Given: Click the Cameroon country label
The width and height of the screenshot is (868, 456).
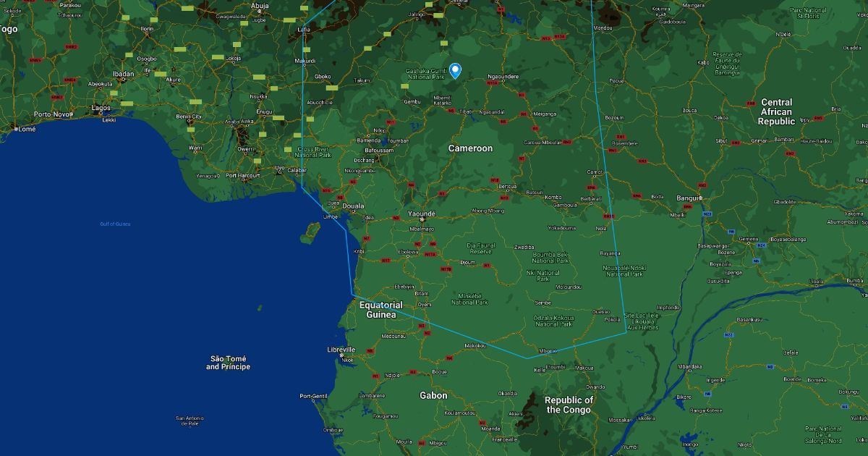Looking at the screenshot, I should [x=470, y=148].
